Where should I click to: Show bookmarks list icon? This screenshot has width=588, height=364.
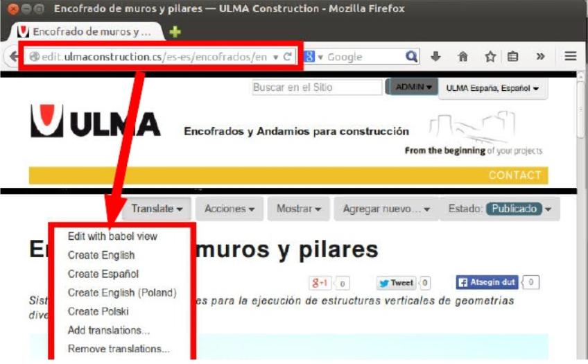(512, 57)
